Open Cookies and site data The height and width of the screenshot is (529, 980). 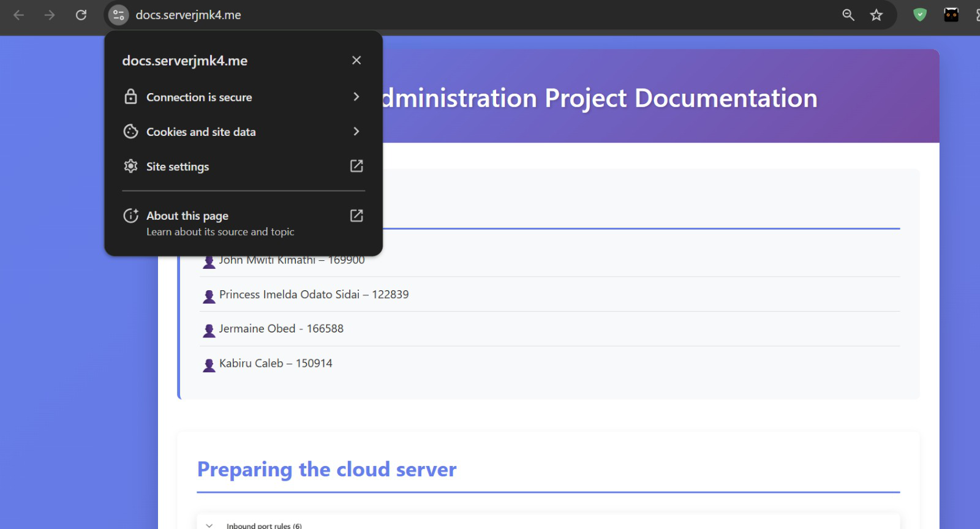click(244, 132)
